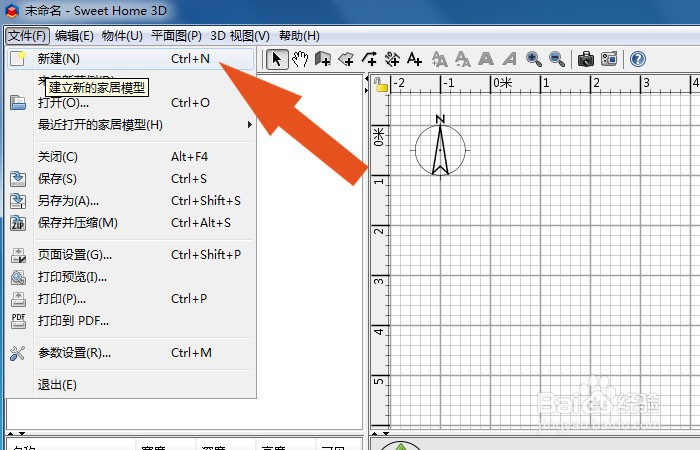700x450 pixels.
Task: Click the create video icon
Action: coord(609,59)
